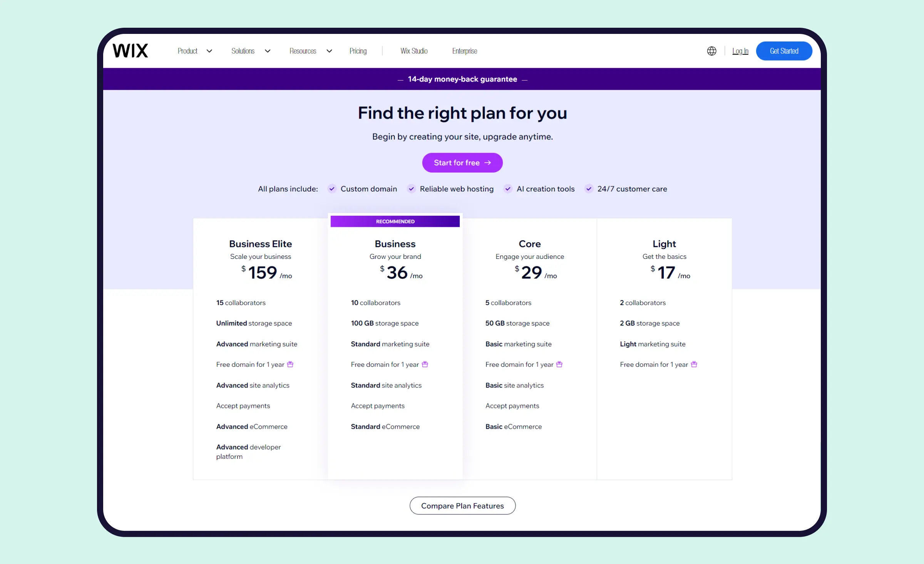Click the Compare Plan Features button
Image resolution: width=924 pixels, height=564 pixels.
(462, 505)
